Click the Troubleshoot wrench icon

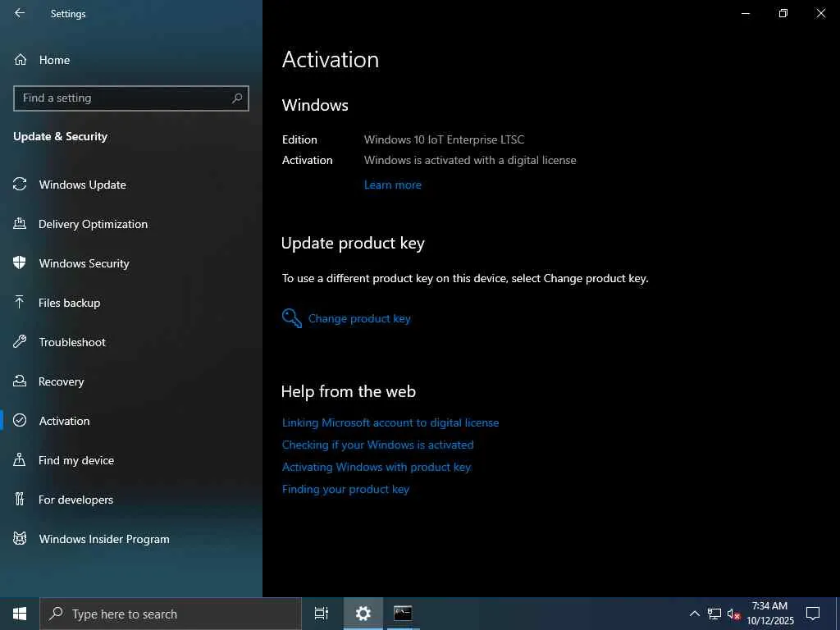click(x=20, y=342)
